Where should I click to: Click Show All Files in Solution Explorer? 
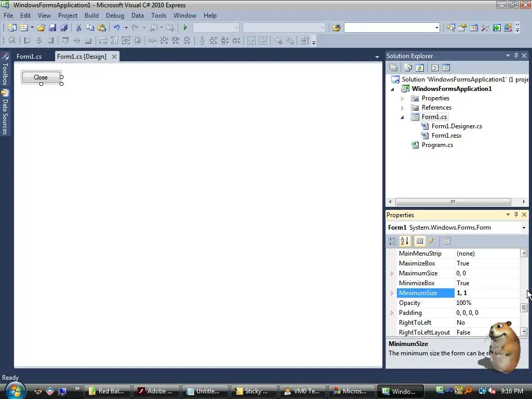[408, 68]
